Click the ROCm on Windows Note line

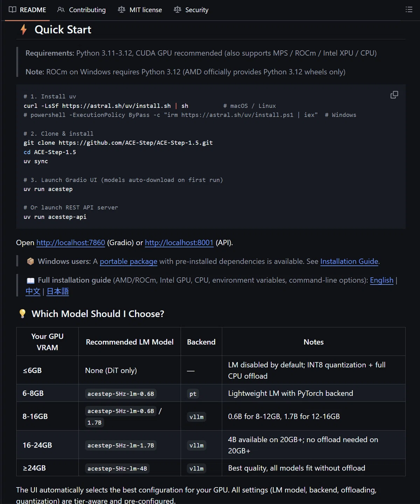(185, 72)
